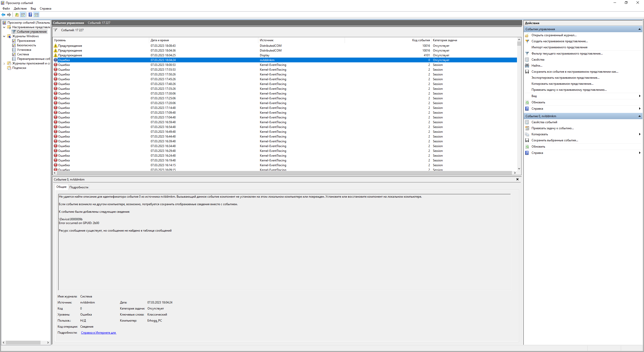
Task: Open the Справка в Интернете link
Action: click(98, 333)
